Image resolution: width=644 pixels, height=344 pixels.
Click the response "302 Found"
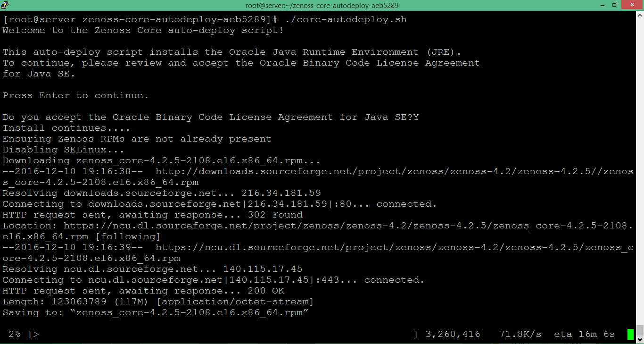coord(275,215)
